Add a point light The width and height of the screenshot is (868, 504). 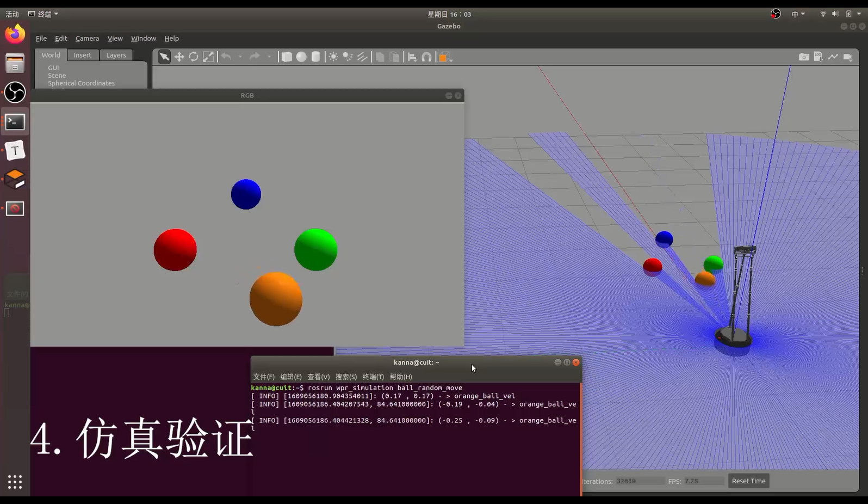333,57
